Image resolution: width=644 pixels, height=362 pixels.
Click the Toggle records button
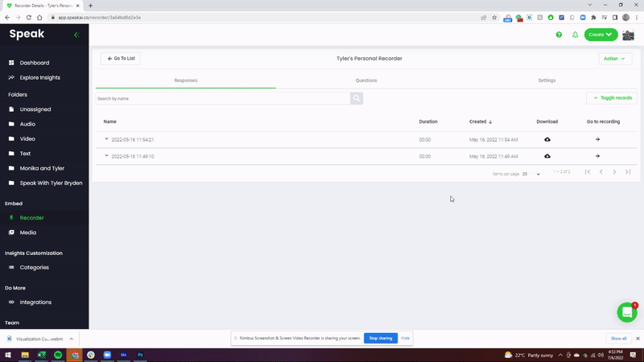612,98
